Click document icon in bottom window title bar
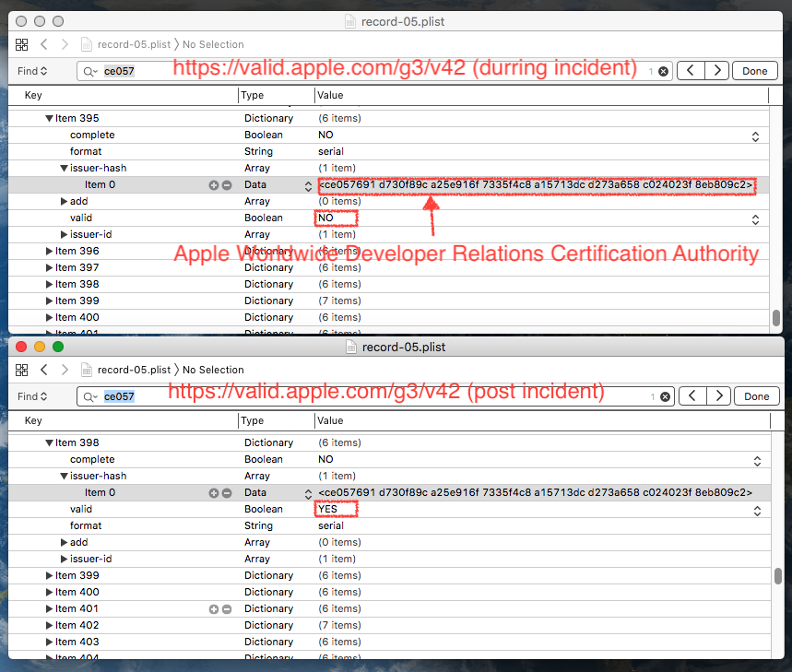792x672 pixels. tap(351, 347)
